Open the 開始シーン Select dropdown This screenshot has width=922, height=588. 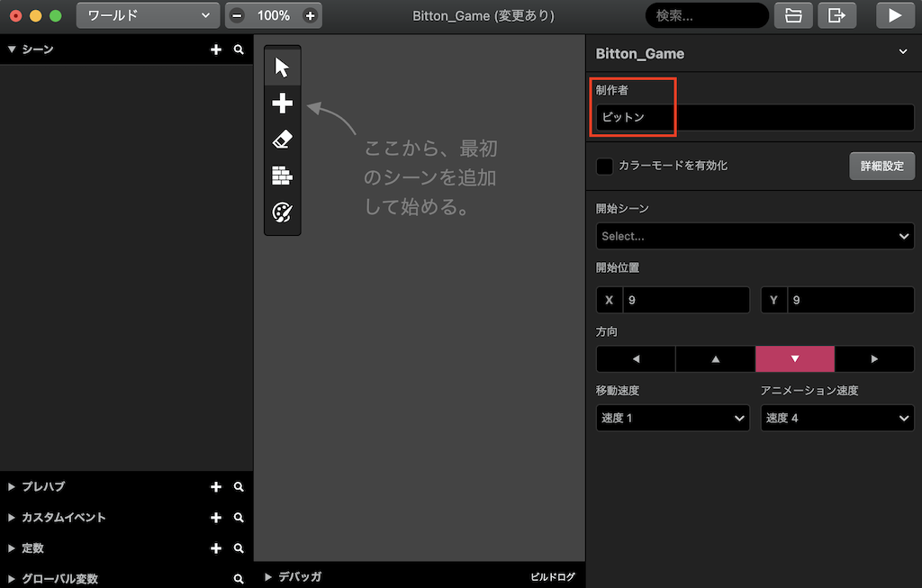point(755,236)
